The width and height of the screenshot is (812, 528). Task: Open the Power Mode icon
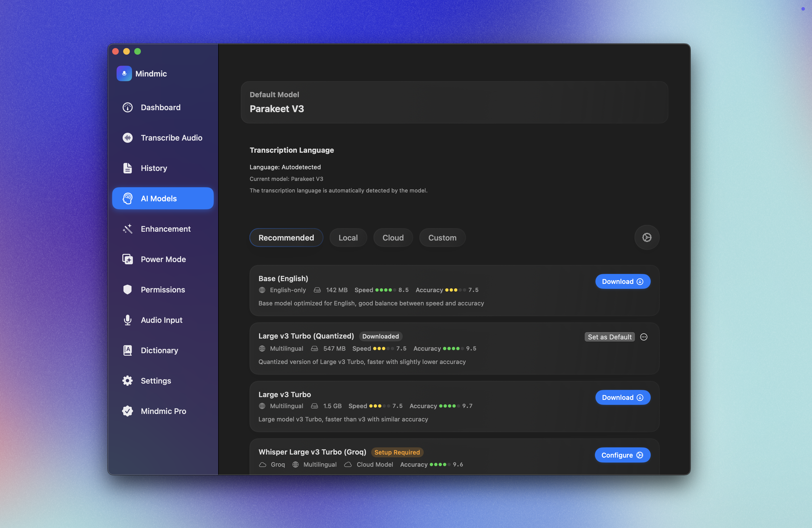128,259
